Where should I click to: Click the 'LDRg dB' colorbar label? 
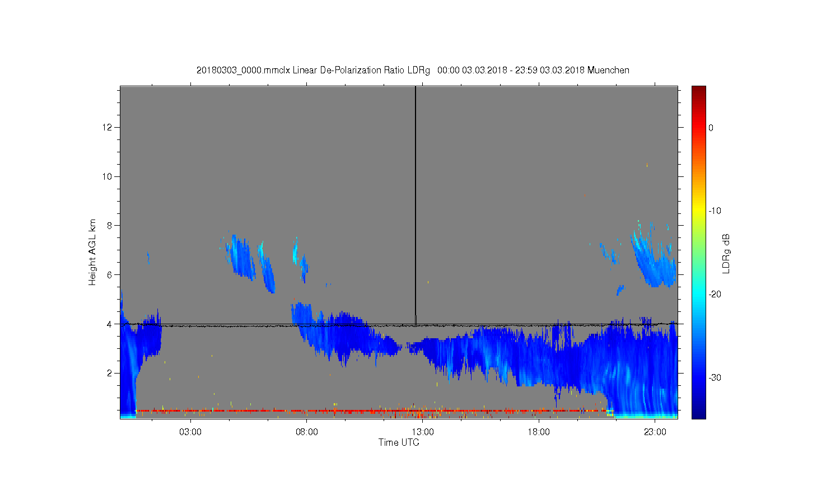pyautogui.click(x=726, y=253)
